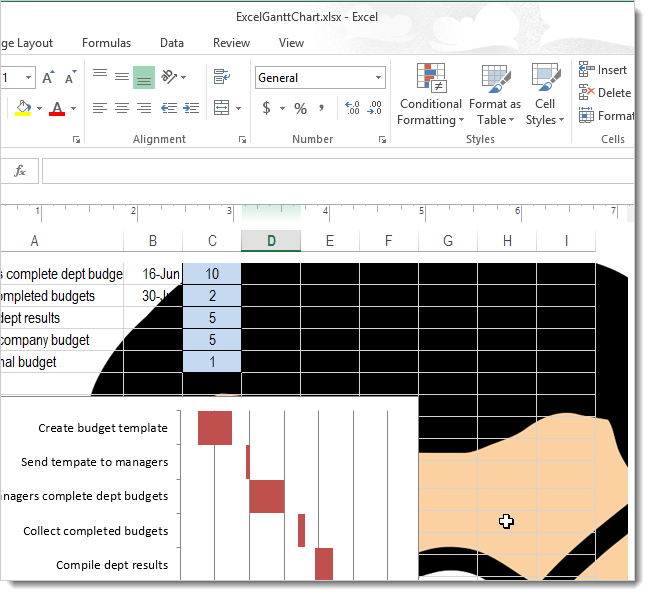Click the Compile dept results chart bar

[x=324, y=564]
